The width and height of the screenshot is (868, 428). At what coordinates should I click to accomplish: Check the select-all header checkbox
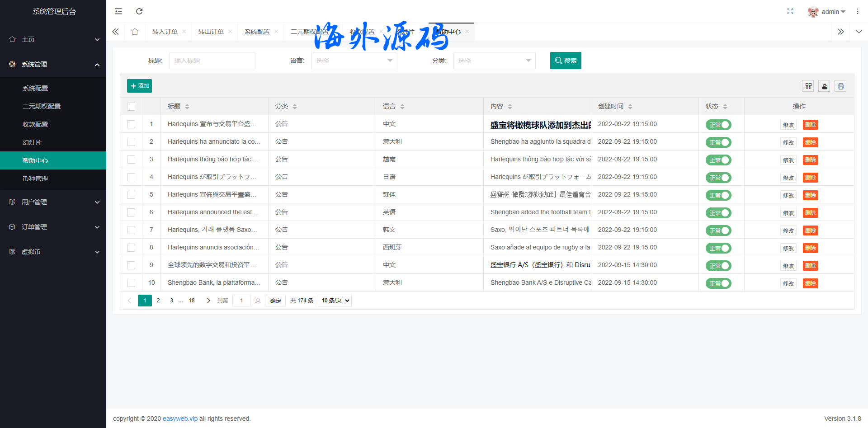(131, 107)
